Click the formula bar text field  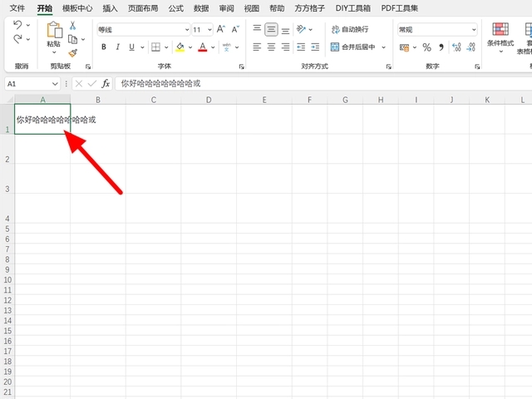pos(323,83)
